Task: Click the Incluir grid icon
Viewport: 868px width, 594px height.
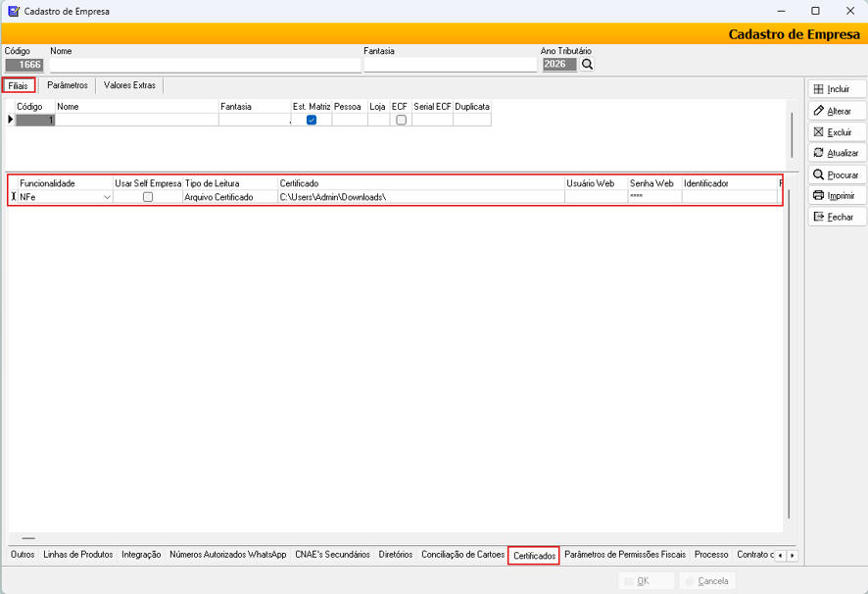Action: pos(818,89)
